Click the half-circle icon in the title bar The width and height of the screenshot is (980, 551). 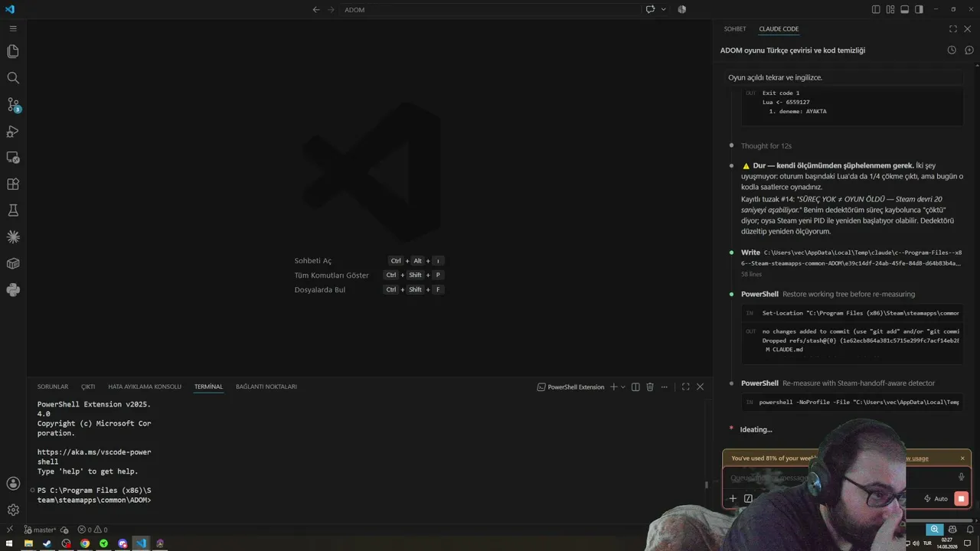tap(681, 10)
